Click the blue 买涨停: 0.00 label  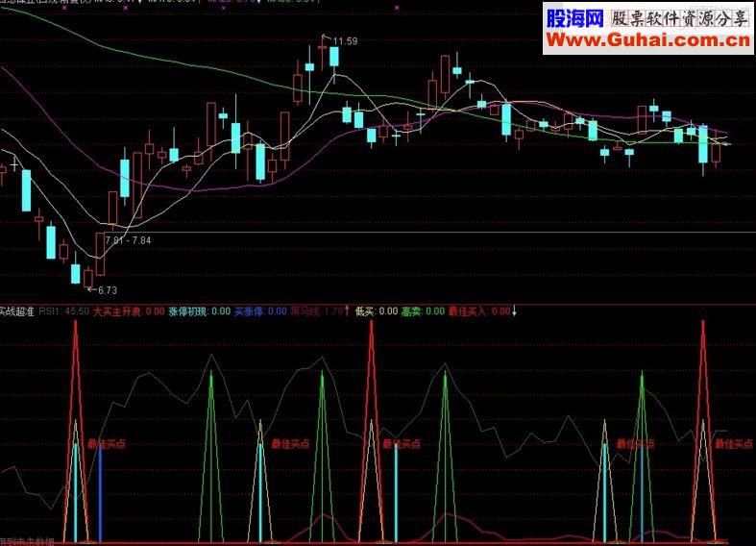(x=261, y=311)
